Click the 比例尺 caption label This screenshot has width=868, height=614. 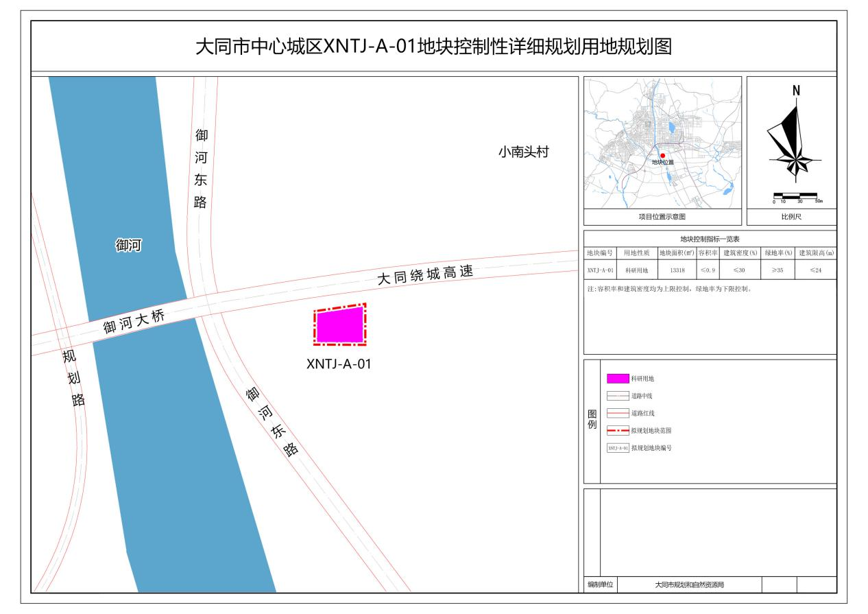(x=791, y=217)
